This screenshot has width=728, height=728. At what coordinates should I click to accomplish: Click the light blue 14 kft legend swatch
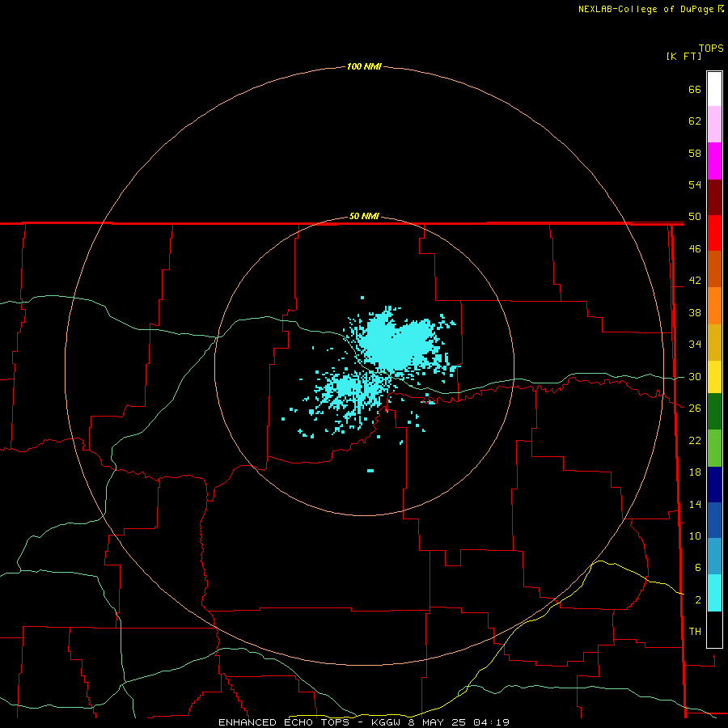coord(714,557)
